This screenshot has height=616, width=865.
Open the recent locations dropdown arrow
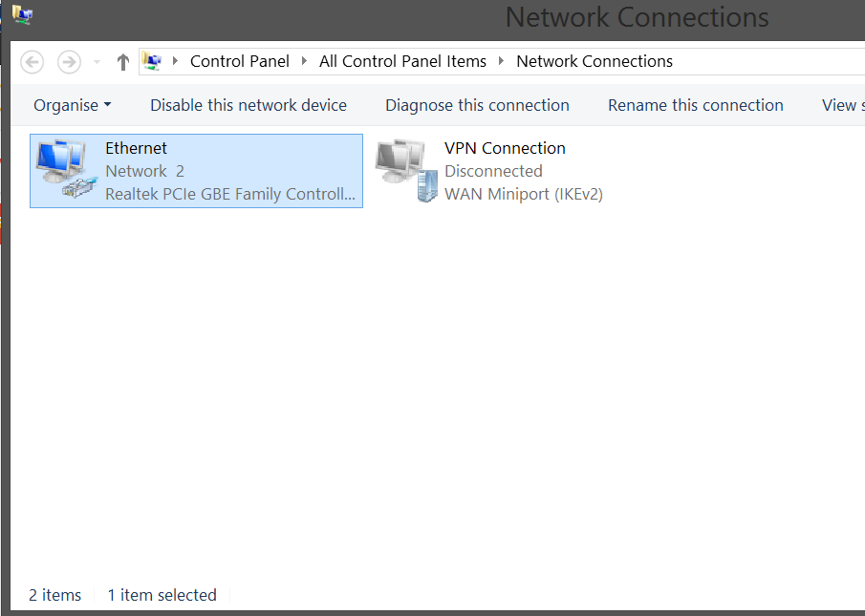97,62
